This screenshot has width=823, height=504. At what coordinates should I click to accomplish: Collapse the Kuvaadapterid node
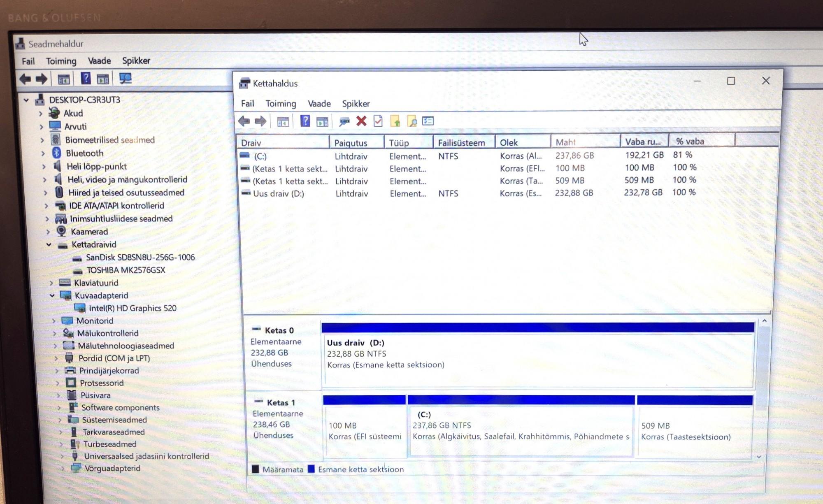[52, 295]
